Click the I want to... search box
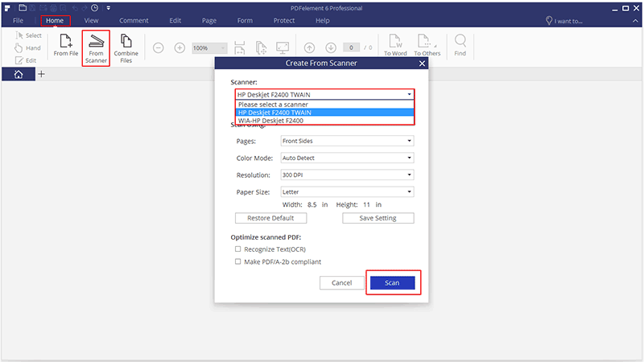Viewport: 644px width, 362px height. [x=563, y=21]
